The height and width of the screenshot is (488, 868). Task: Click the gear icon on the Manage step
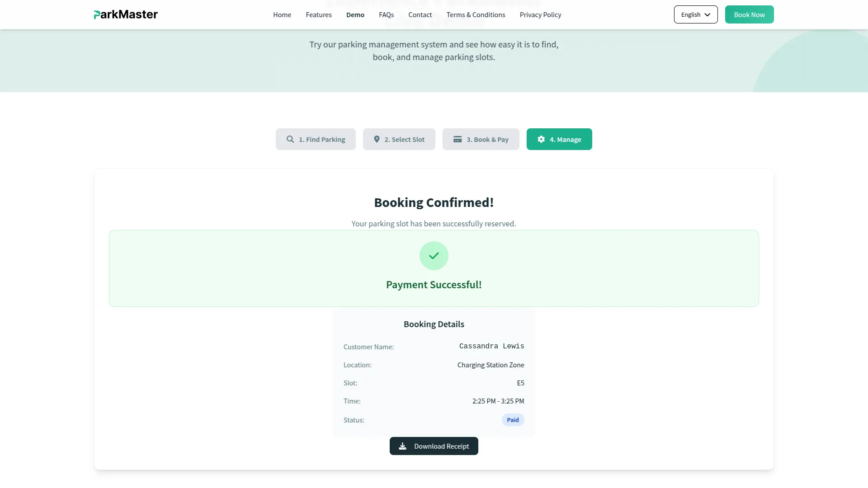[x=541, y=139]
